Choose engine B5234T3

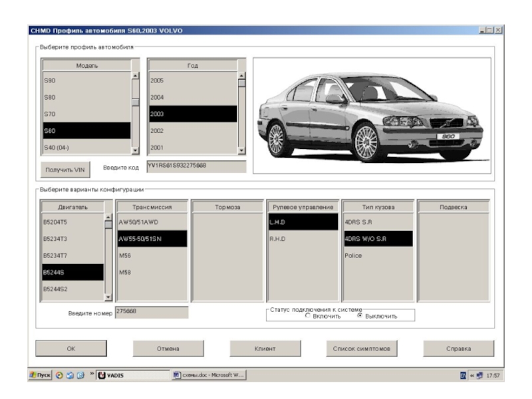pos(73,239)
